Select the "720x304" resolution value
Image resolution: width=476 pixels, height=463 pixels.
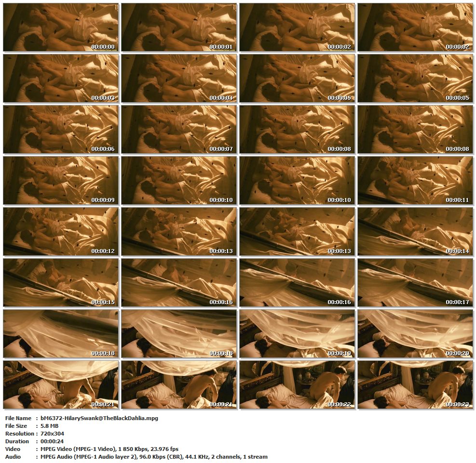coord(52,434)
